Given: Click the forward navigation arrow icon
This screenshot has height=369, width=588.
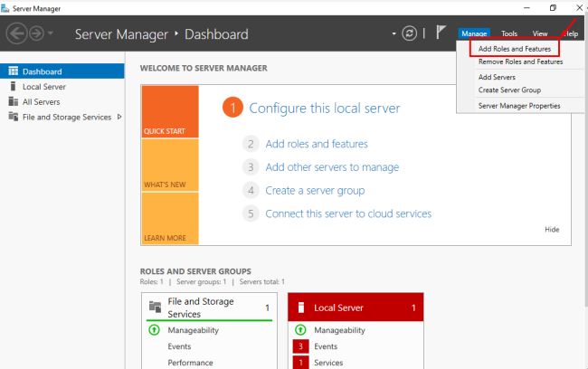Looking at the screenshot, I should coord(38,34).
